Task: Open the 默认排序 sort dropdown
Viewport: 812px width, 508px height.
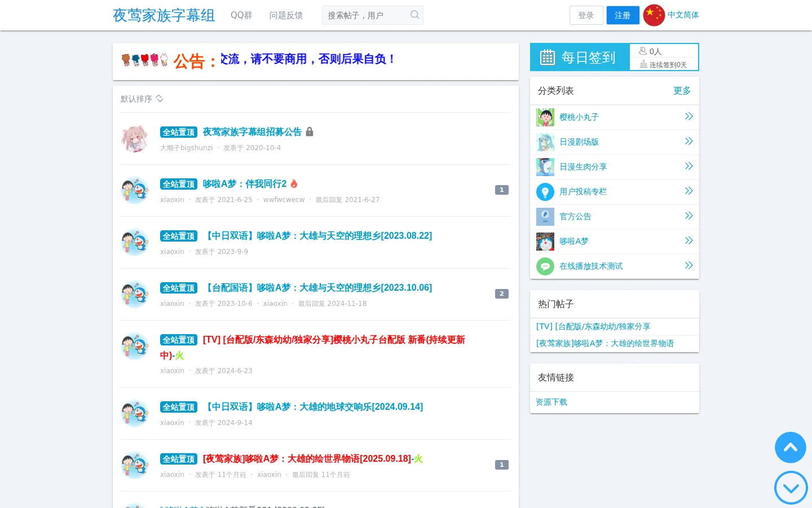Action: (x=142, y=99)
